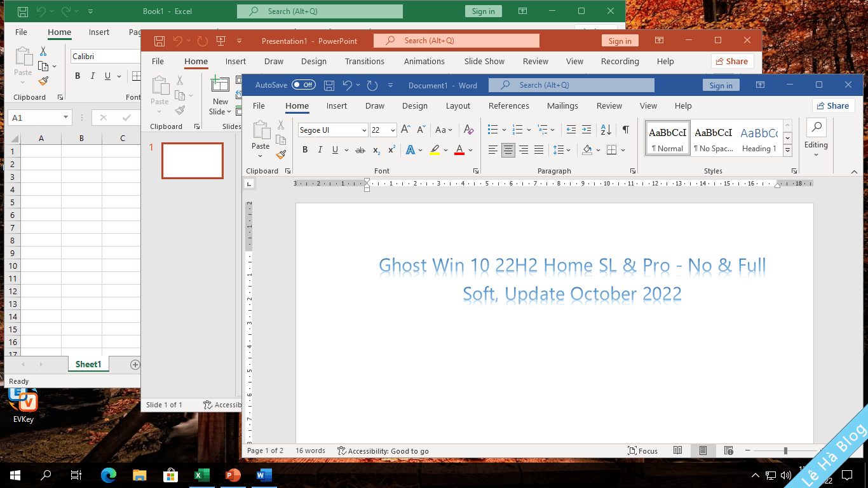Click the red font color swatch
The height and width of the screenshot is (488, 868).
pos(459,150)
